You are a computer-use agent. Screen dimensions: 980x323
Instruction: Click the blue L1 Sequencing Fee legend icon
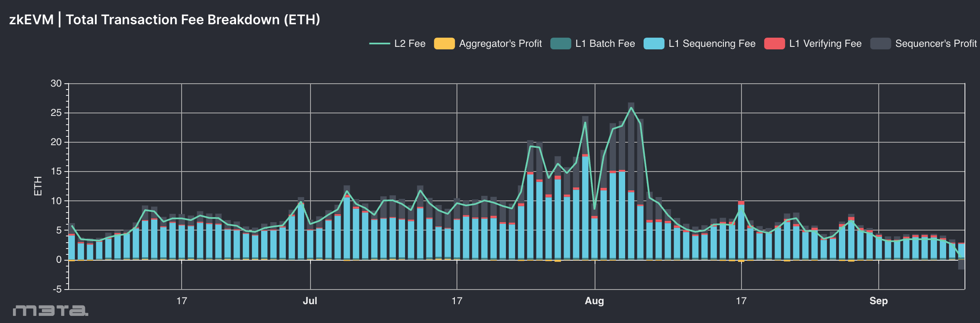click(654, 44)
